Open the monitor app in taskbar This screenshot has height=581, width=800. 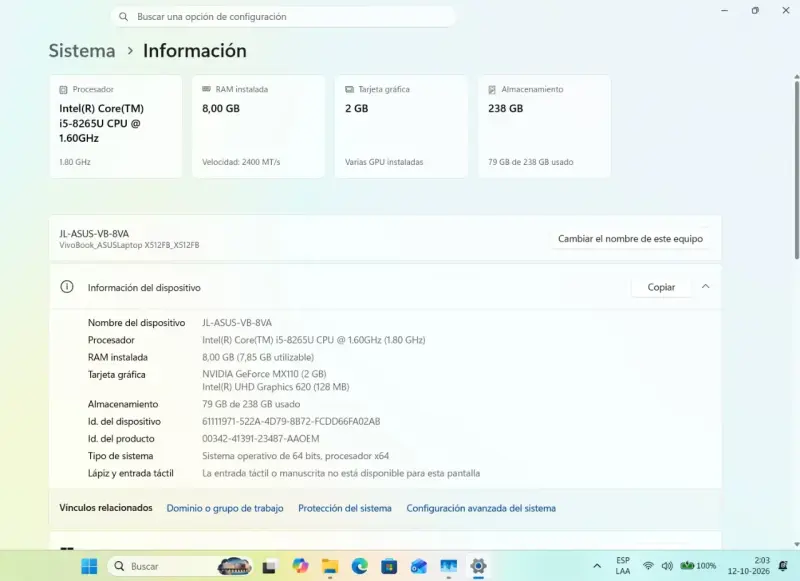click(448, 566)
